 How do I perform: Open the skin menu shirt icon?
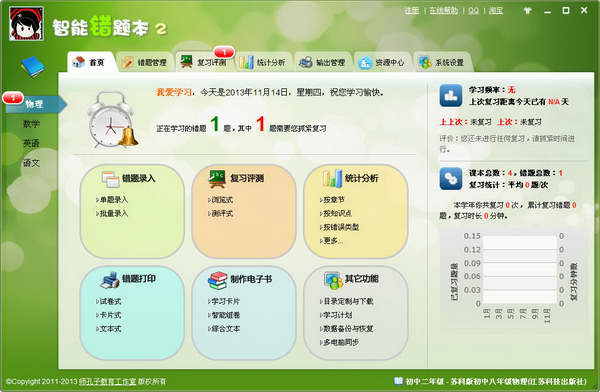click(x=527, y=10)
